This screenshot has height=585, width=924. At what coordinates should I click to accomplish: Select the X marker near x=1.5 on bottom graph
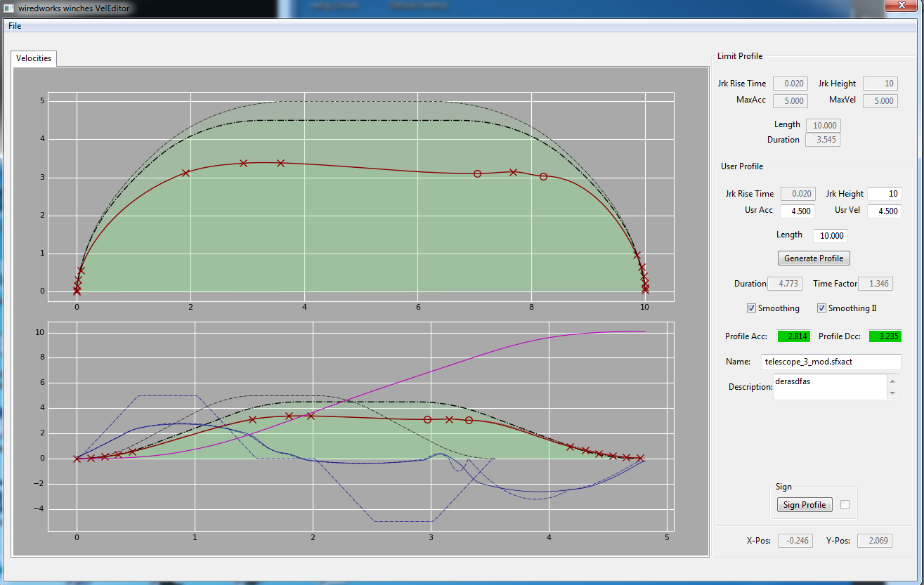click(x=252, y=419)
